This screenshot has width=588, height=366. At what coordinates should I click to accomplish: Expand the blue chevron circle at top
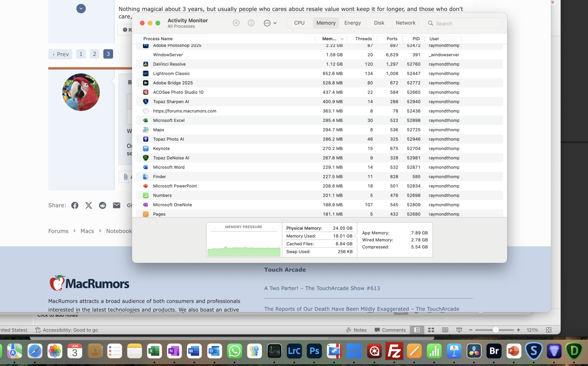tap(81, 9)
